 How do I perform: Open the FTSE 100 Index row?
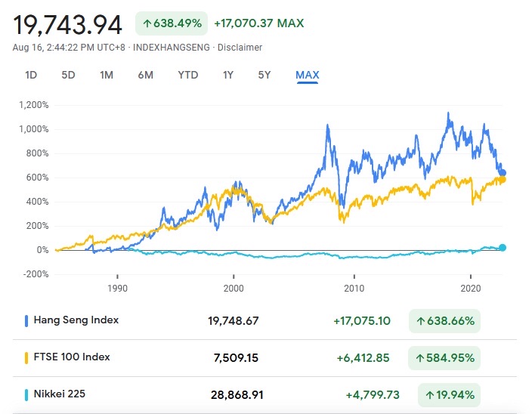click(264, 357)
